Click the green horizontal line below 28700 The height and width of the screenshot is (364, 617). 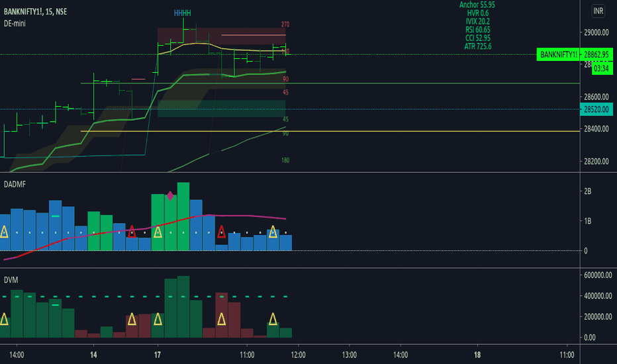pos(330,83)
